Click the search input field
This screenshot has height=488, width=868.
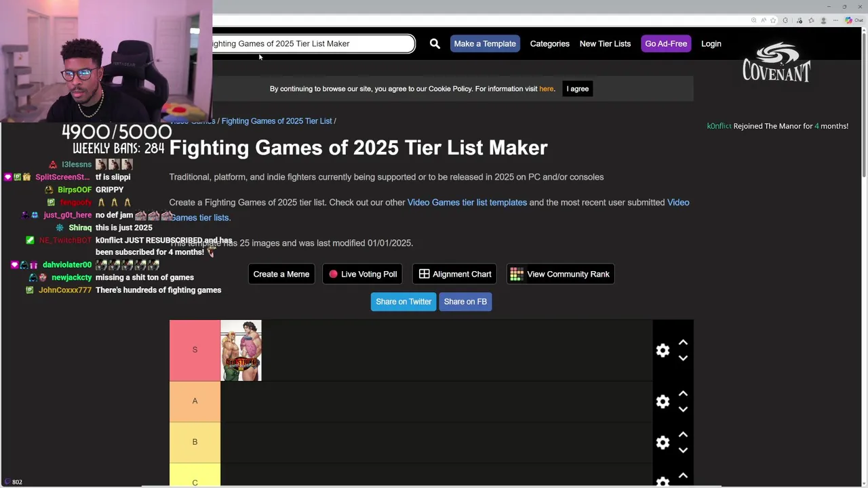click(313, 43)
